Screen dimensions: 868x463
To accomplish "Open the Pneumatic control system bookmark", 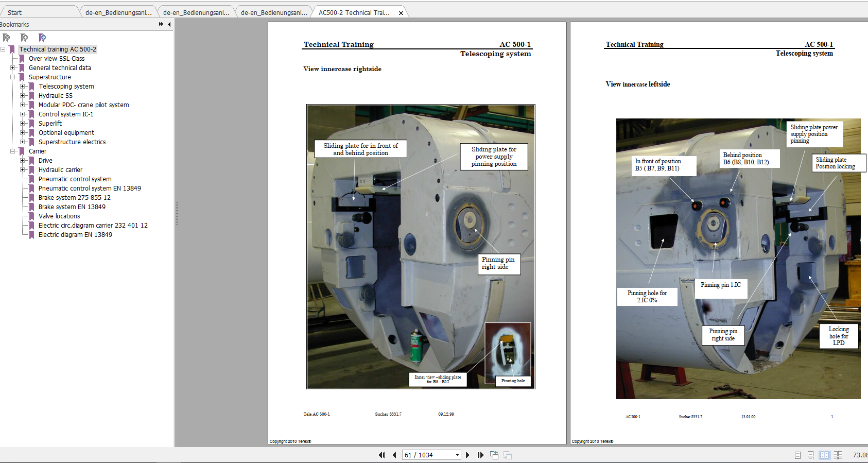I will (75, 179).
